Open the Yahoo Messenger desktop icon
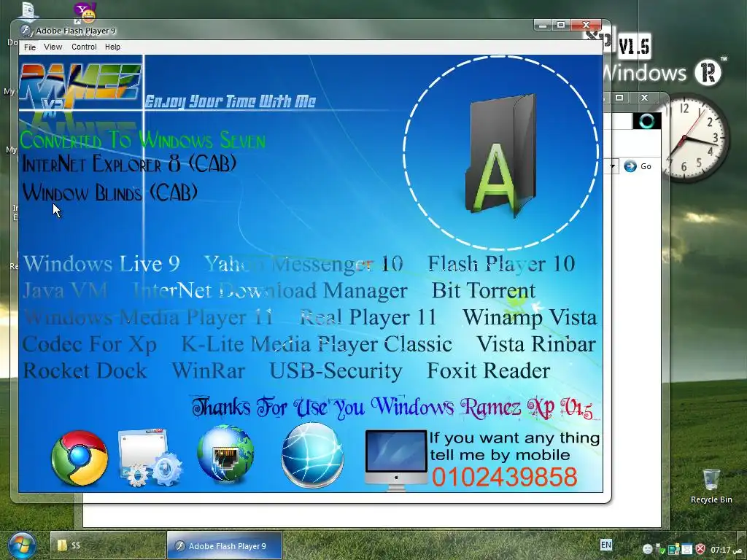Image resolution: width=747 pixels, height=560 pixels. click(85, 13)
